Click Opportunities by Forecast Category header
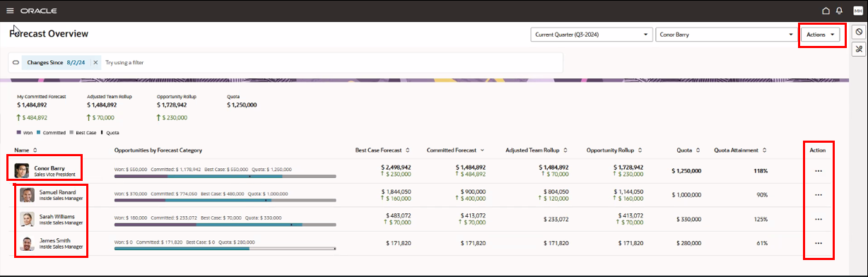 (x=158, y=150)
